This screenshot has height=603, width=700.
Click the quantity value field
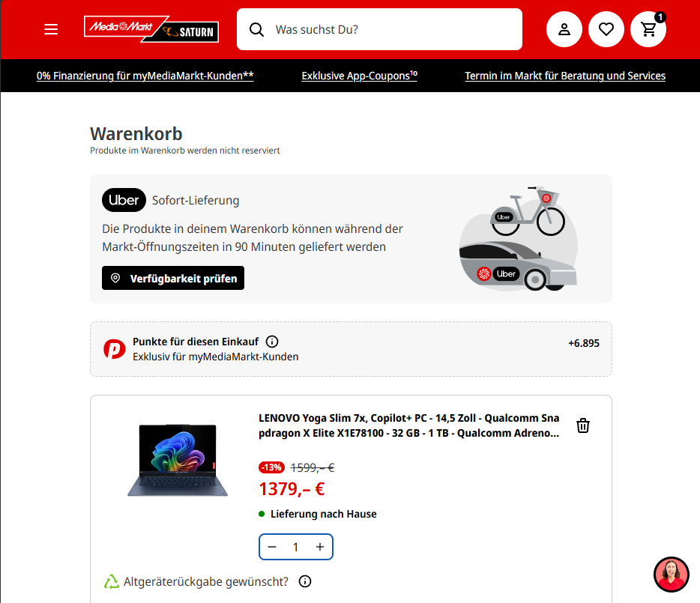(295, 547)
